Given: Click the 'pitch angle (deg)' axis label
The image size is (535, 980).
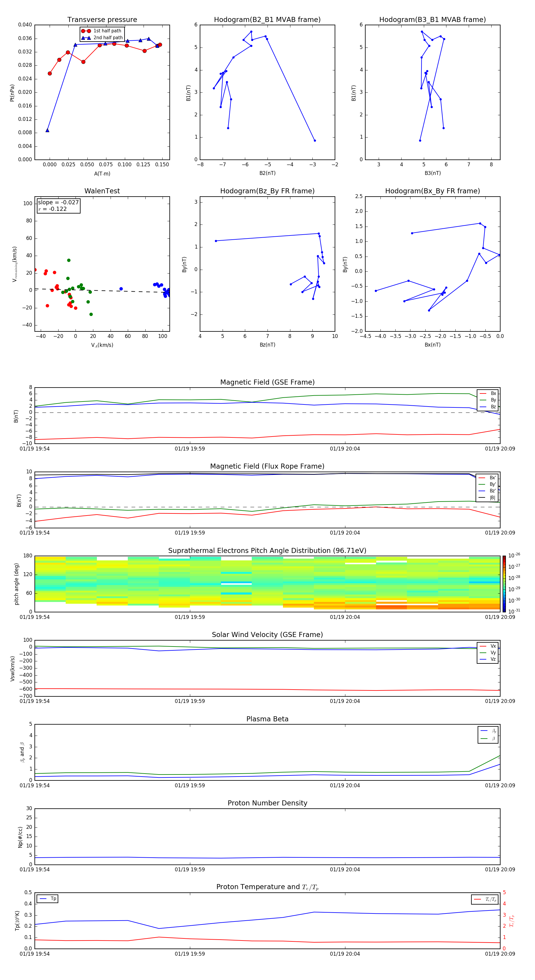Looking at the screenshot, I should [x=16, y=584].
